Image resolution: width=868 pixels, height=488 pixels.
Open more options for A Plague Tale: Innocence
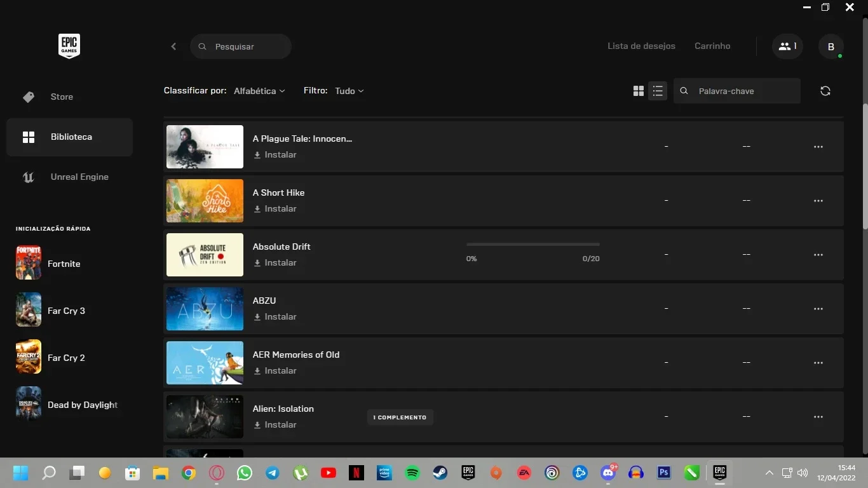[x=818, y=147]
